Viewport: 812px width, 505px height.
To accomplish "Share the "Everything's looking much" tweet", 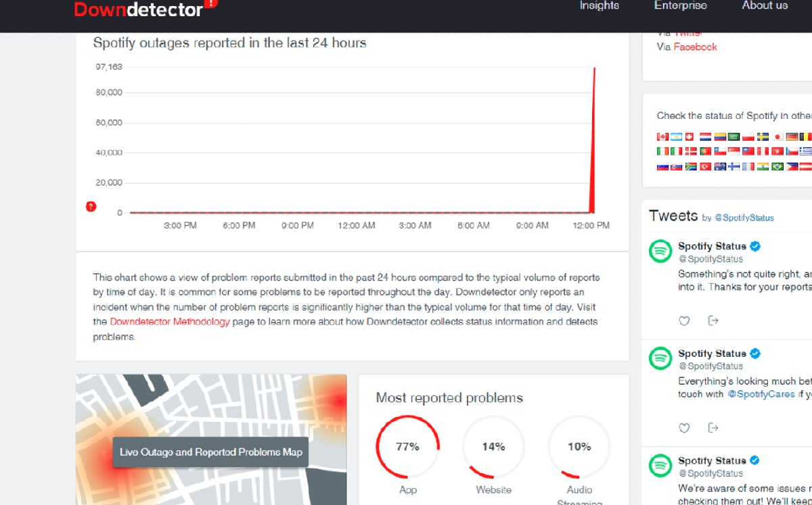I will [713, 427].
